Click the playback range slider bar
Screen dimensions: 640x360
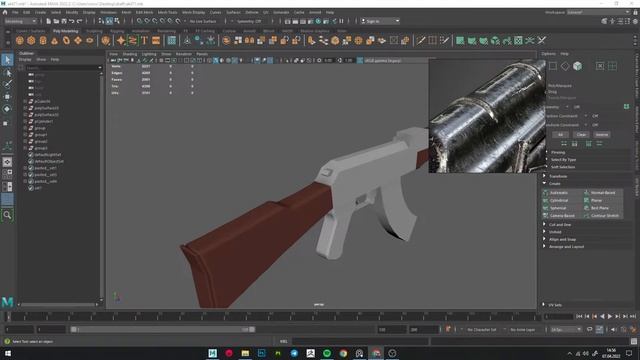(x=162, y=329)
